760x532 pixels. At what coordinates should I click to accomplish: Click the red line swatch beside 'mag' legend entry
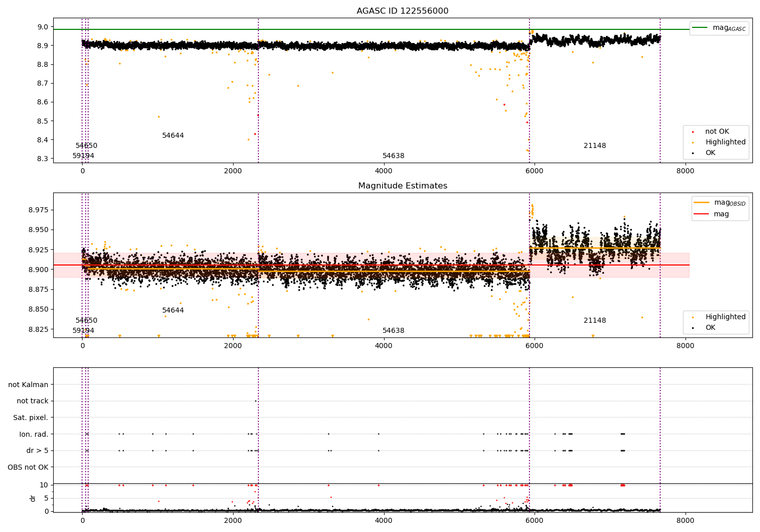[x=701, y=214]
